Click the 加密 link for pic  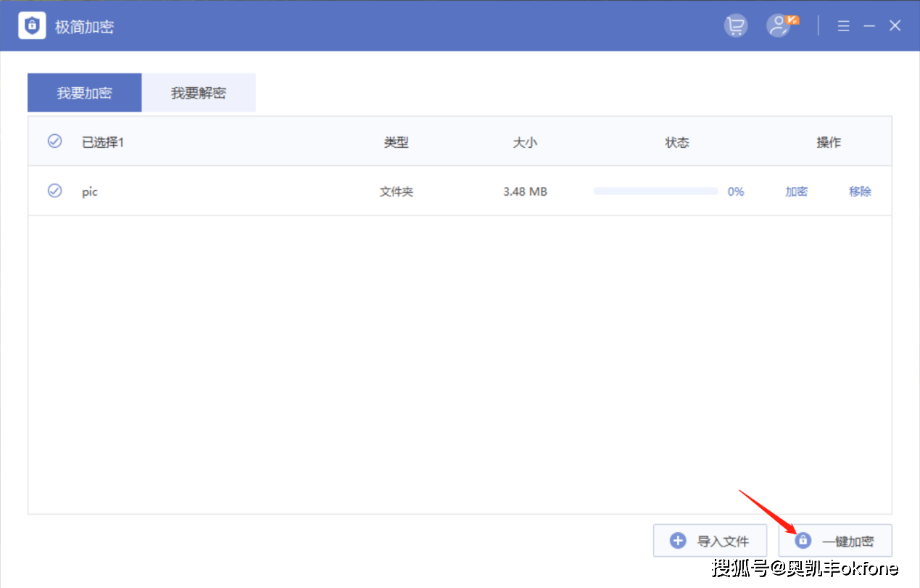(x=796, y=191)
